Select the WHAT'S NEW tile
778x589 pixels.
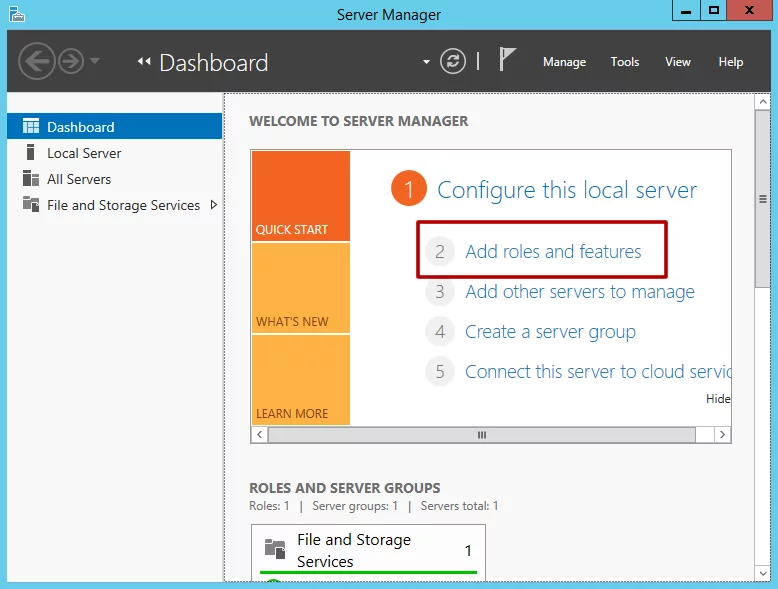pos(300,288)
